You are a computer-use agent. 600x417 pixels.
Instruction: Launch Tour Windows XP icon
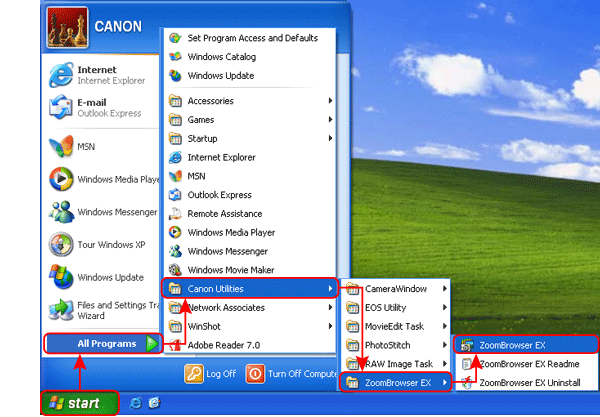[x=62, y=244]
